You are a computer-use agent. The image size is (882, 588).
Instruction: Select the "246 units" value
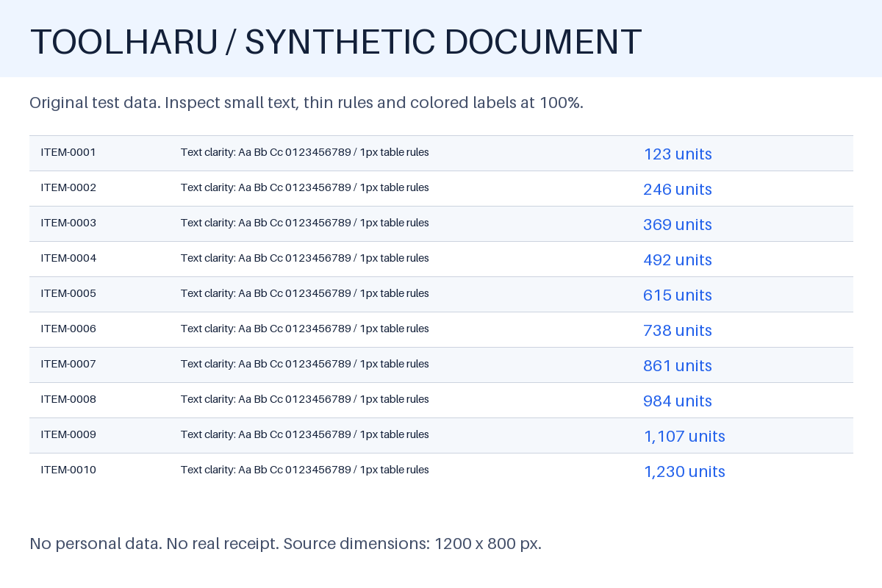point(678,190)
